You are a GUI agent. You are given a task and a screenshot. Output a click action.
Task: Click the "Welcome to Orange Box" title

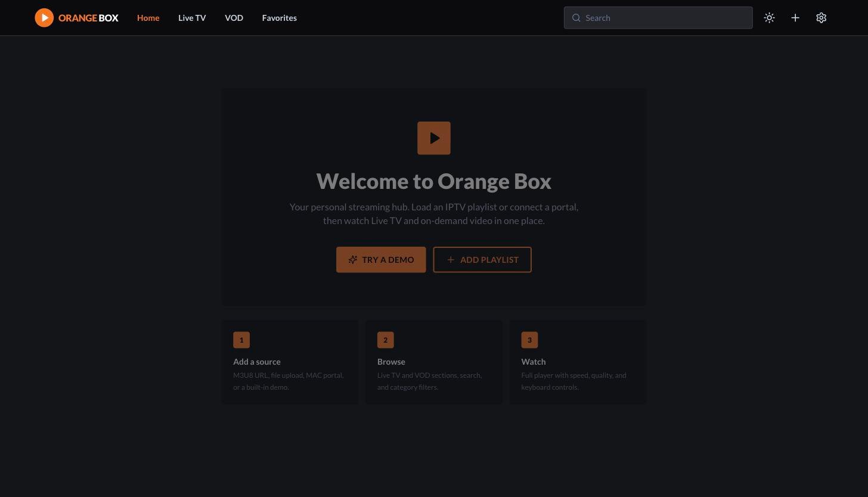(434, 181)
